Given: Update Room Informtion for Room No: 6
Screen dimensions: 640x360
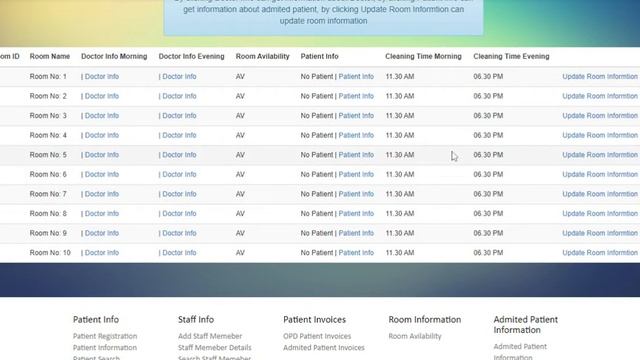Looking at the screenshot, I should (x=600, y=174).
